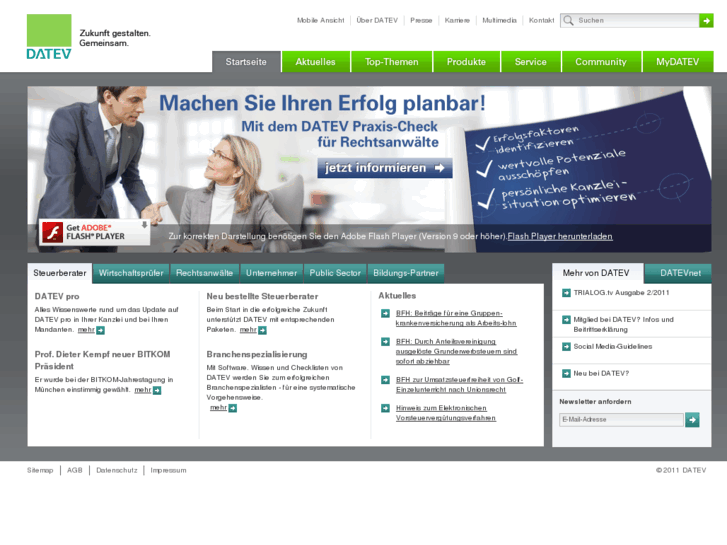Select the Rechtsanwälte tab
Viewport: 727px width, 545px height.
pyautogui.click(x=204, y=273)
